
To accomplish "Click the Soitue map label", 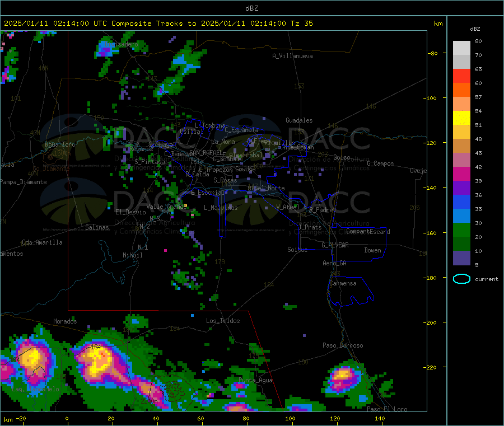I will tap(297, 250).
